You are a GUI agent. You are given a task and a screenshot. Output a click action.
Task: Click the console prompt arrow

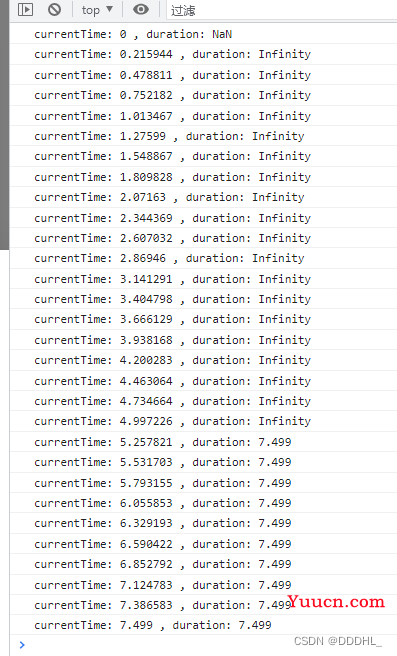pos(22,645)
